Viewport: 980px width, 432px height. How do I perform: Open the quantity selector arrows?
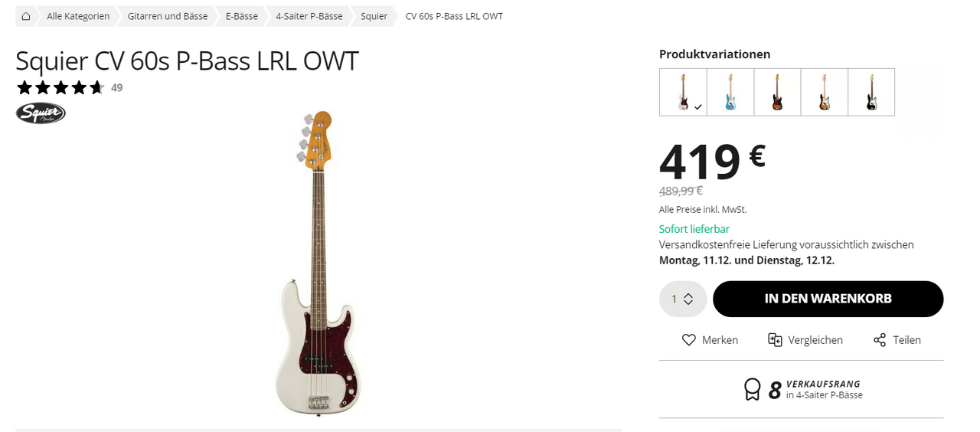pyautogui.click(x=688, y=299)
